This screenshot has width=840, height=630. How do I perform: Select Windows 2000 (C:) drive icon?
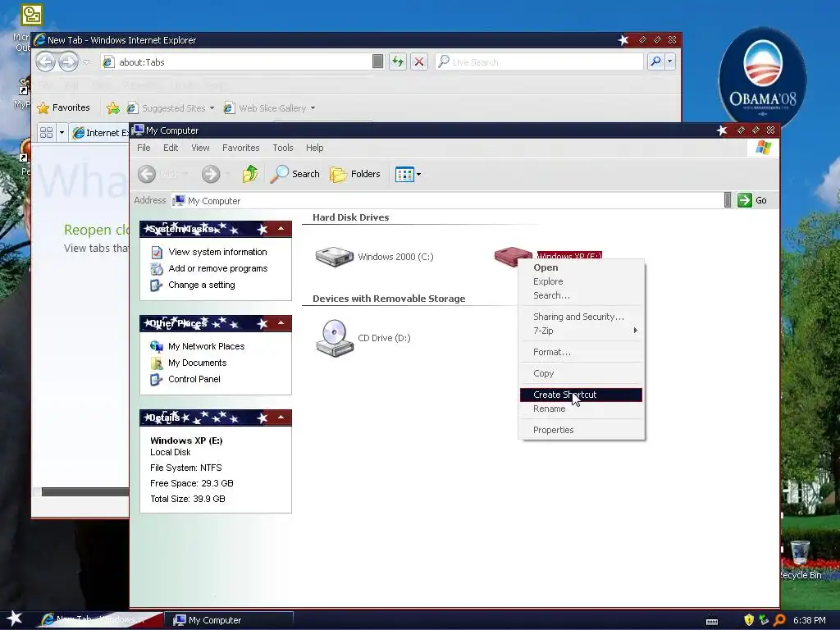point(335,257)
